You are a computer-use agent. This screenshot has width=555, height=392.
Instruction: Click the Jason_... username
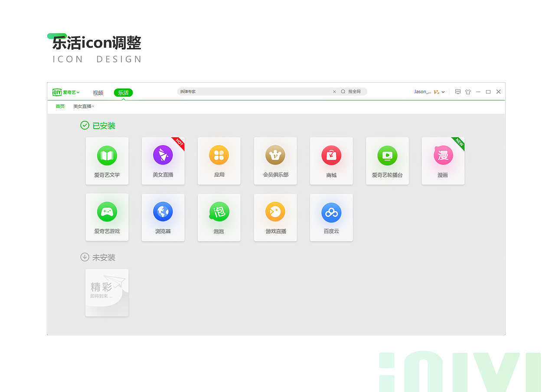(422, 92)
